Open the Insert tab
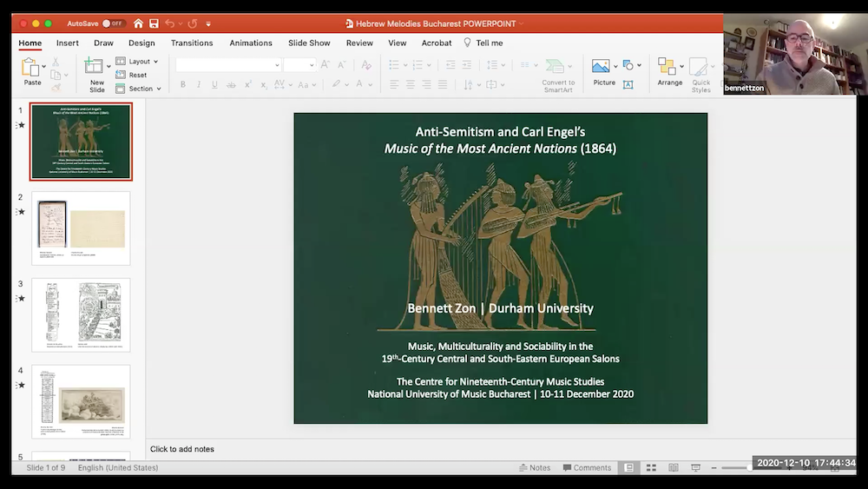This screenshot has height=489, width=868. (x=68, y=43)
